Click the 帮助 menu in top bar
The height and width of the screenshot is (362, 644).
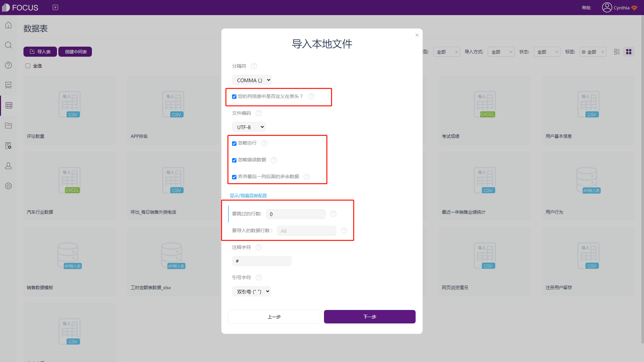click(586, 8)
